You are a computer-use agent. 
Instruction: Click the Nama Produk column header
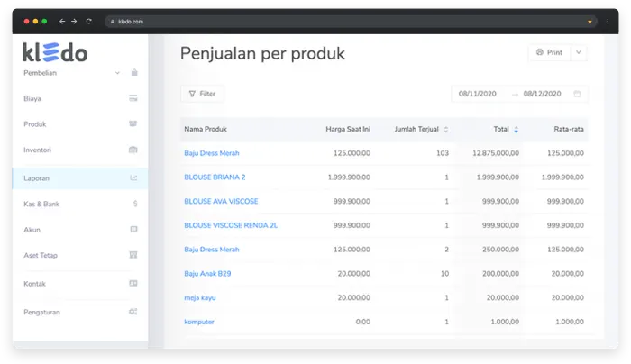point(206,129)
